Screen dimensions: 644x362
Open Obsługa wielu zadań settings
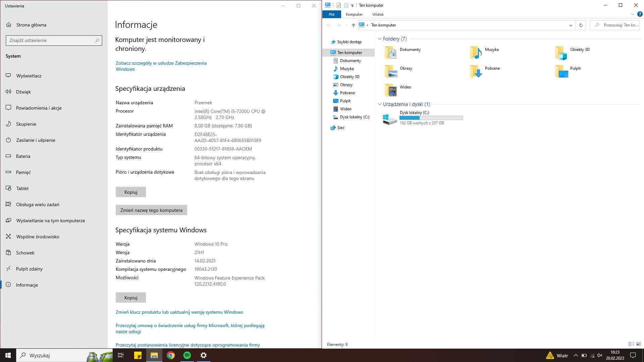[x=54, y=204]
